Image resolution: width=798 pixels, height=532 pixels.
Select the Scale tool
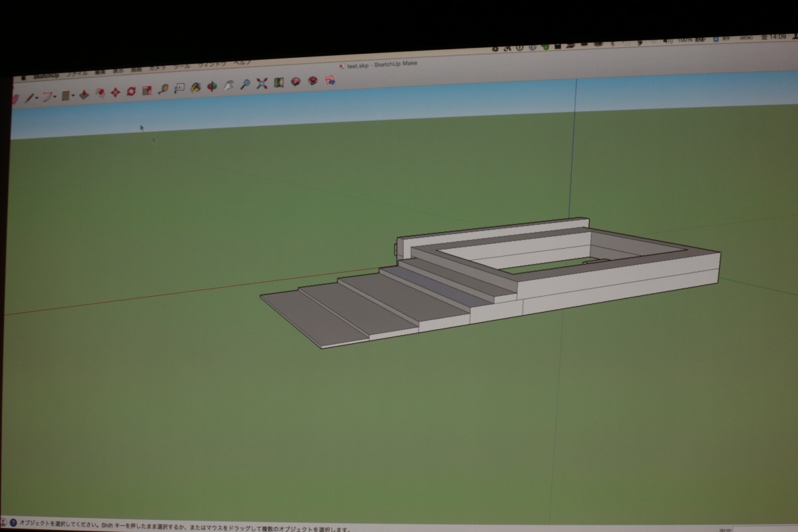pos(147,90)
